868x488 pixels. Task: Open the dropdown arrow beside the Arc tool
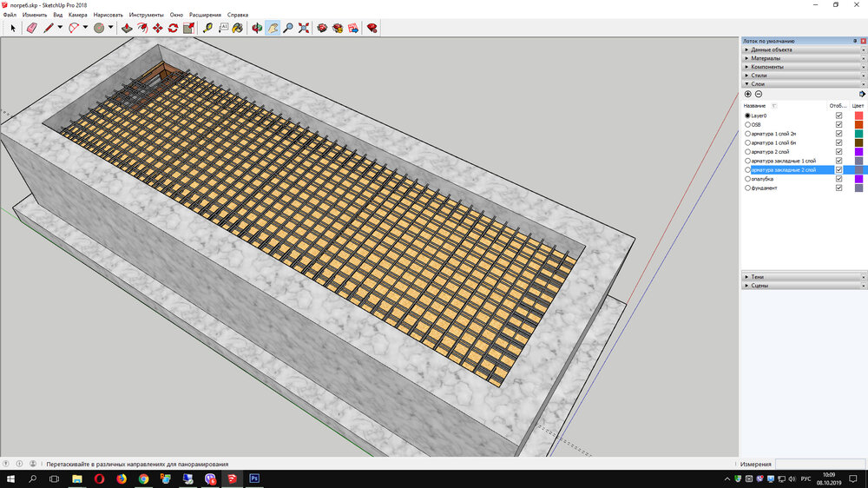(x=85, y=28)
